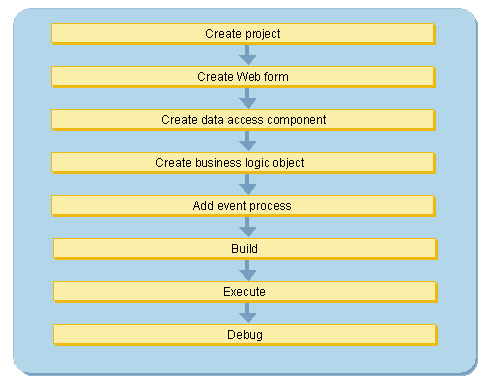Select the Create business logic object step
The height and width of the screenshot is (385, 498).
[x=243, y=162]
